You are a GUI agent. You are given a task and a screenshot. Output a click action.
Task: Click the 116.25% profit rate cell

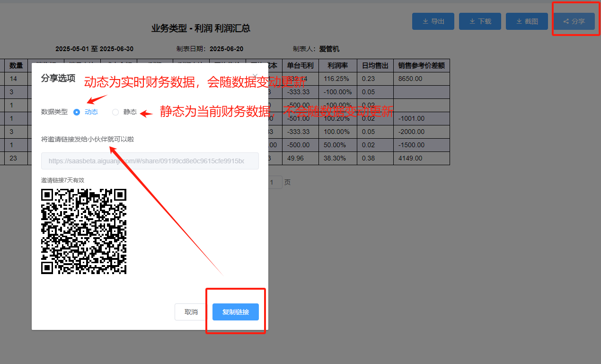tap(338, 79)
